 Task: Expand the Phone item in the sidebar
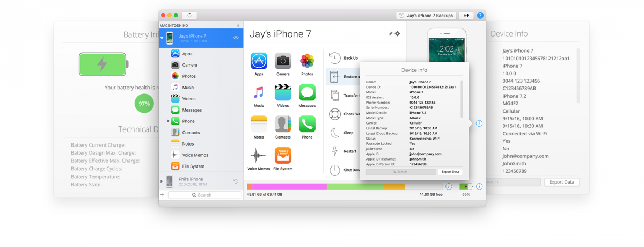168,121
